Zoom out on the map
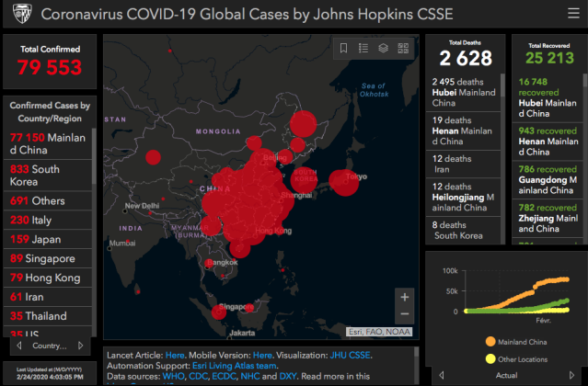 pos(404,314)
